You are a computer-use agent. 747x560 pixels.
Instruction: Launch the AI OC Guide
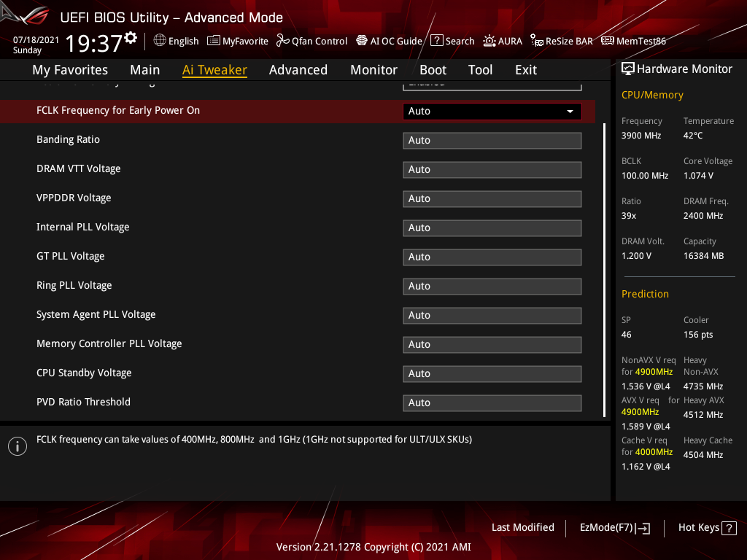[x=389, y=41]
